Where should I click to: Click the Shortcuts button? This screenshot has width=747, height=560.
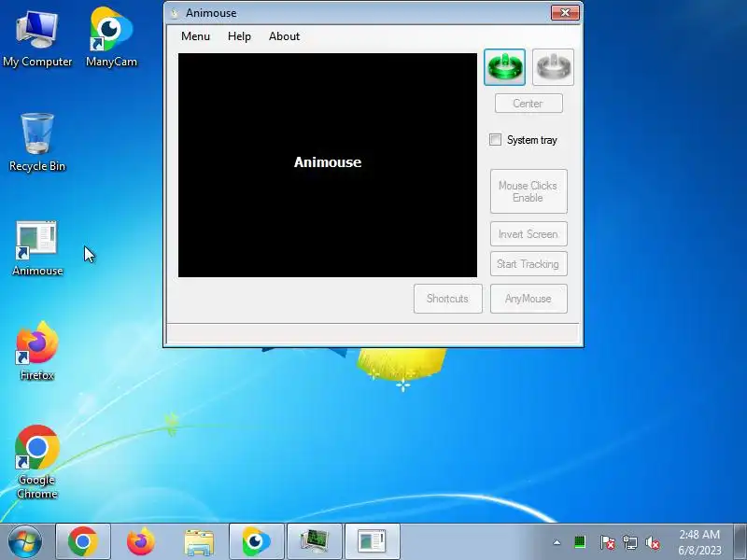click(x=448, y=299)
